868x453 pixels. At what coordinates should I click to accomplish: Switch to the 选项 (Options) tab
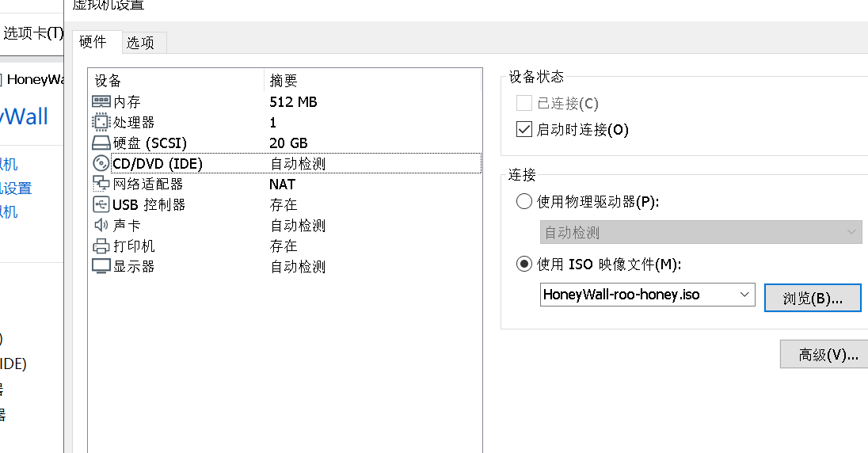[141, 43]
